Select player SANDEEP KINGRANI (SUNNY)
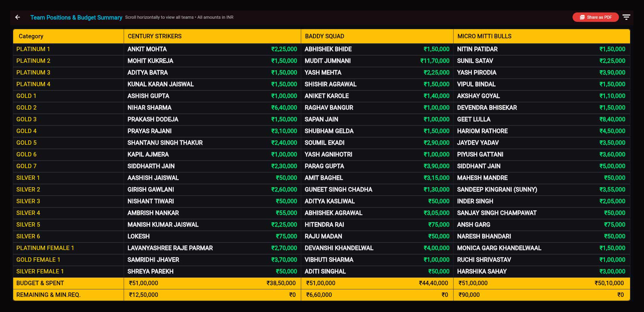This screenshot has width=644, height=312. click(497, 190)
